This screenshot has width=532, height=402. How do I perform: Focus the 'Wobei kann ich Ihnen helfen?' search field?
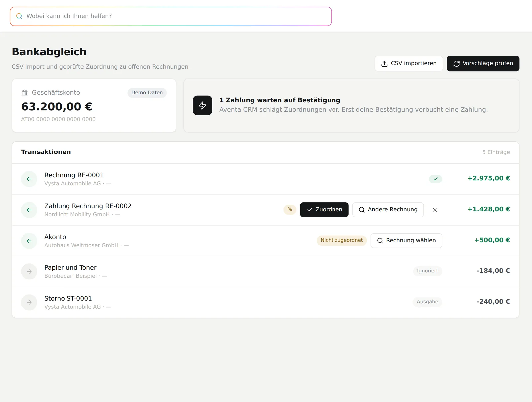171,16
